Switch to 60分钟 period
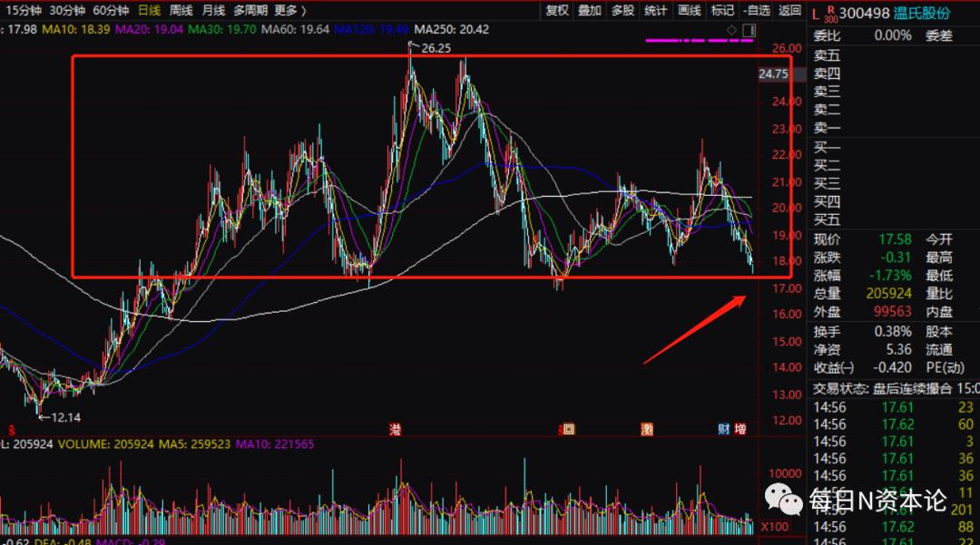Screen dimensions: 980x545 (111, 11)
